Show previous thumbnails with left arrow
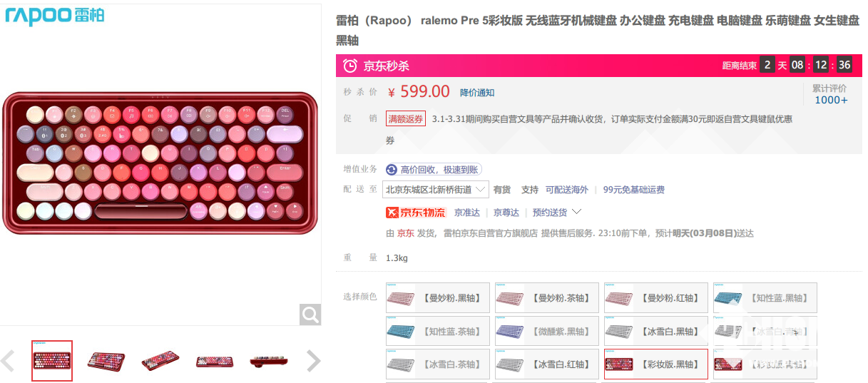The height and width of the screenshot is (383, 868). [9, 361]
